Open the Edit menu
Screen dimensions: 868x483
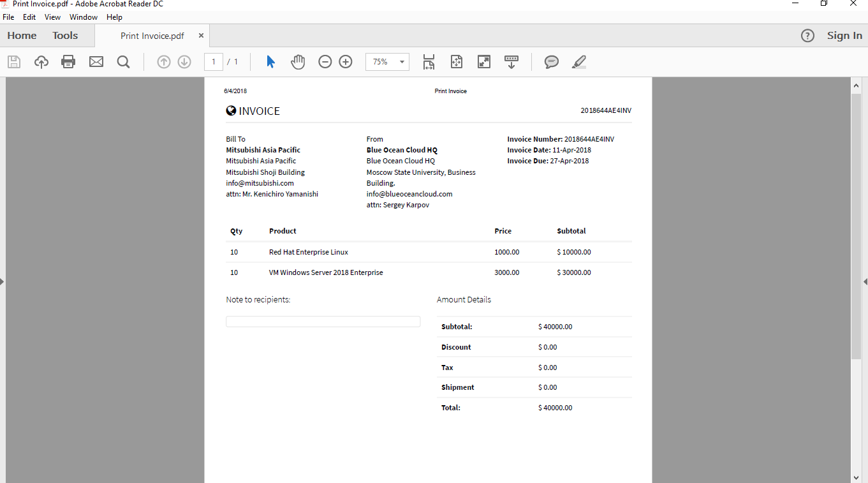pyautogui.click(x=29, y=17)
